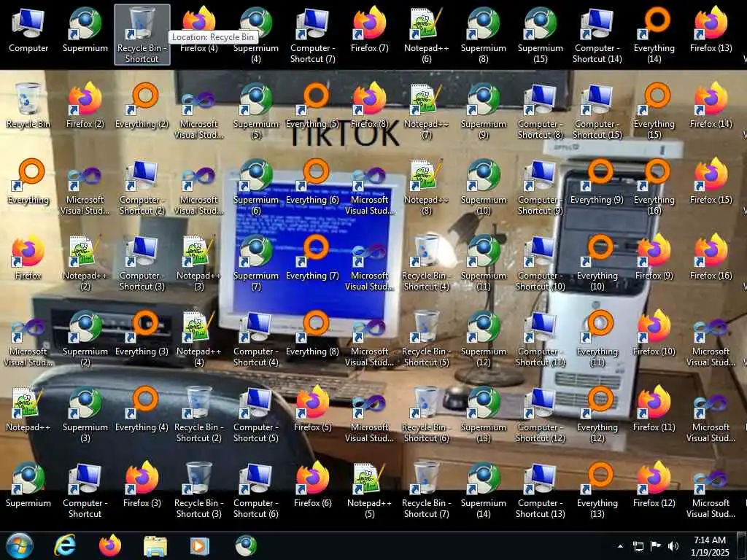Select Firefox (9) shortcut

click(x=654, y=257)
